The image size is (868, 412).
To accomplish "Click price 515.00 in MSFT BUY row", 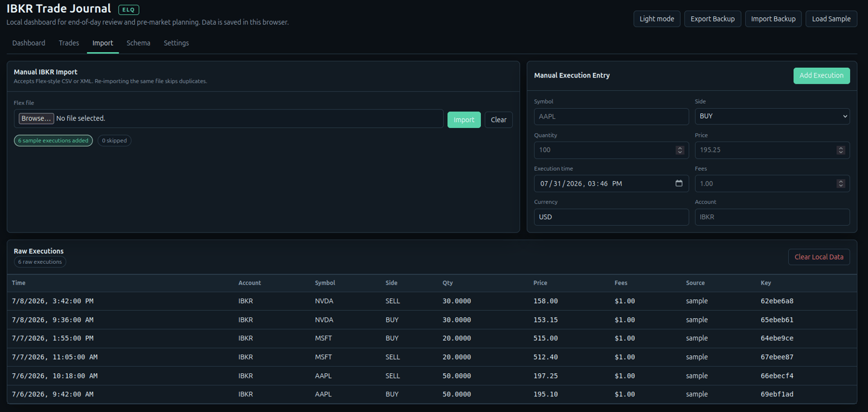I will 546,338.
